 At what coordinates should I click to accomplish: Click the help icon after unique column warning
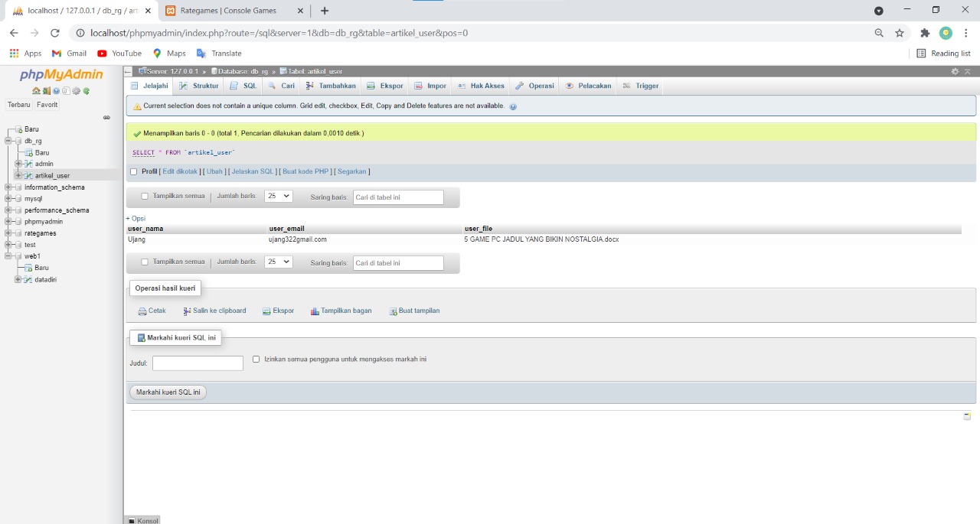(x=513, y=106)
